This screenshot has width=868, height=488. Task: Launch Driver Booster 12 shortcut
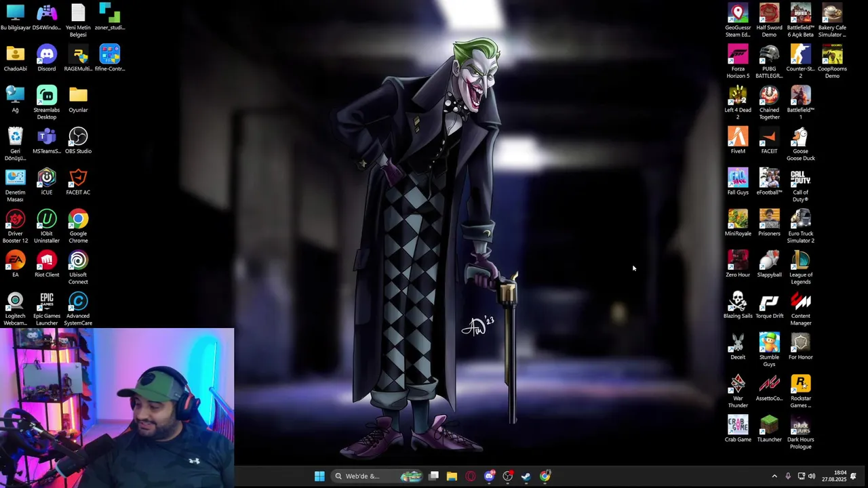point(15,226)
